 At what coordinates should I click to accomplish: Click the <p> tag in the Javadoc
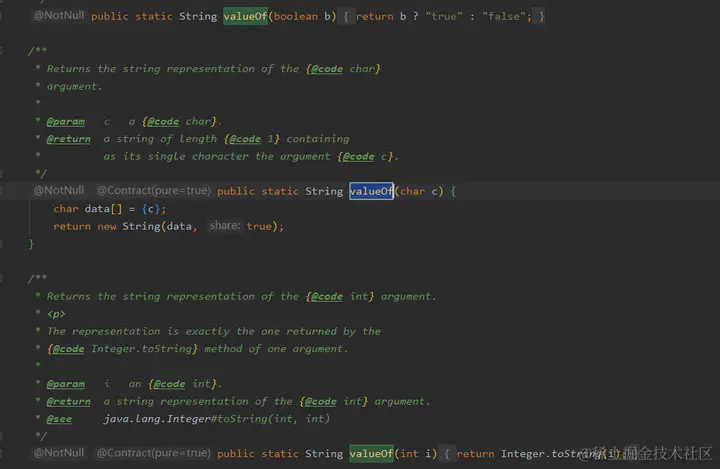tap(56, 314)
